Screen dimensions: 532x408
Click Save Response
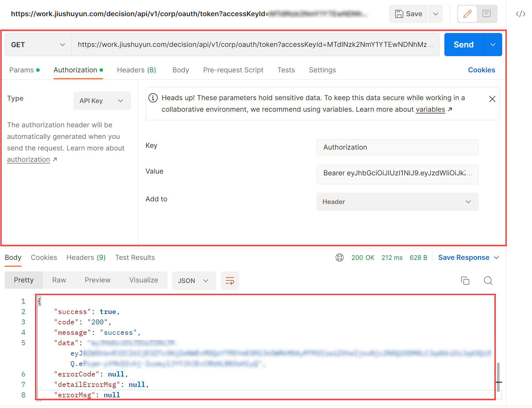[464, 258]
